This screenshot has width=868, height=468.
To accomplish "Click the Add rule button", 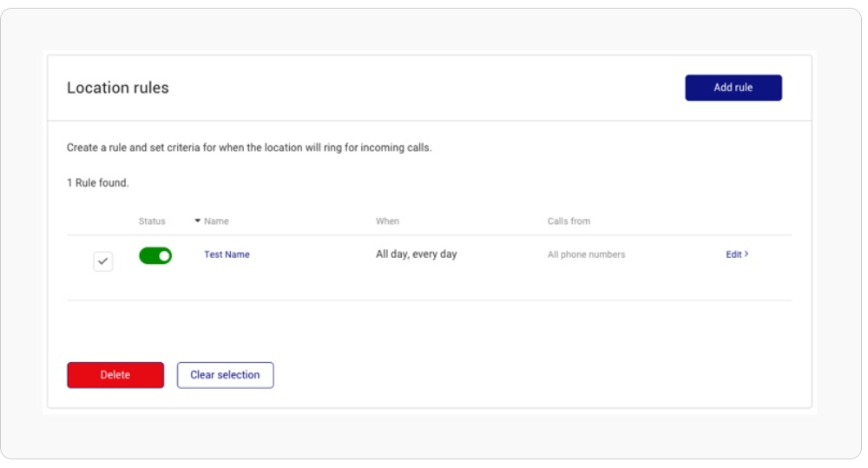I will 733,88.
